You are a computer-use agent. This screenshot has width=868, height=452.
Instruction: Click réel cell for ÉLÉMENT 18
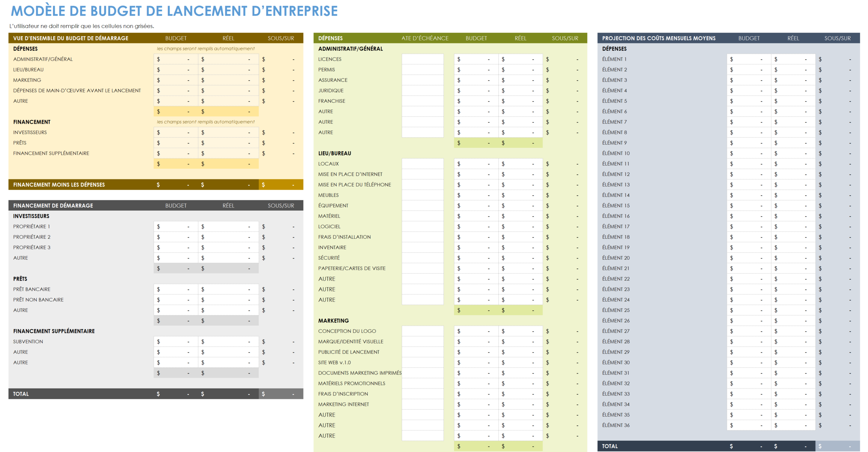793,237
